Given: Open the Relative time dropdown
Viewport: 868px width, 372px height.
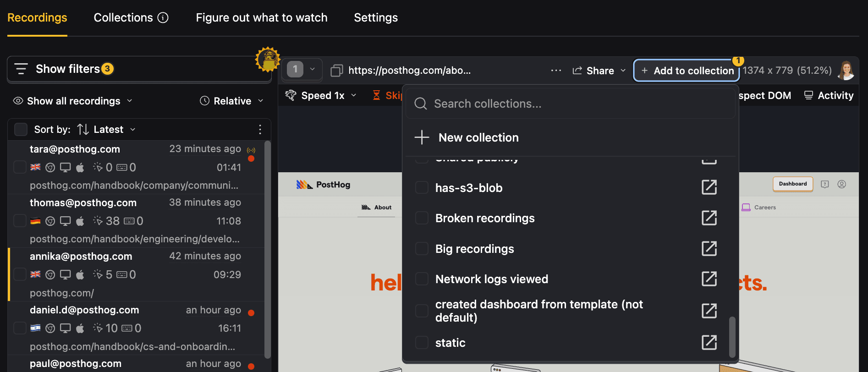Looking at the screenshot, I should point(231,101).
